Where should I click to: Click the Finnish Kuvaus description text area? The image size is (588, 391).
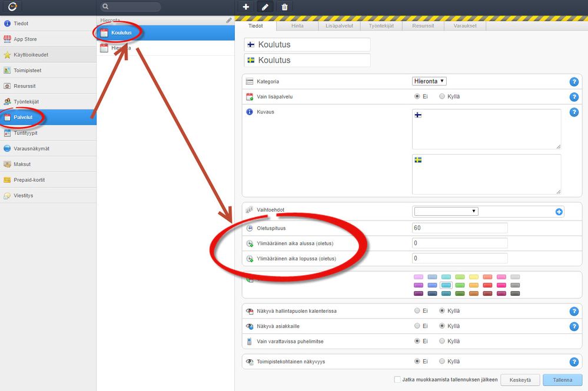point(486,129)
